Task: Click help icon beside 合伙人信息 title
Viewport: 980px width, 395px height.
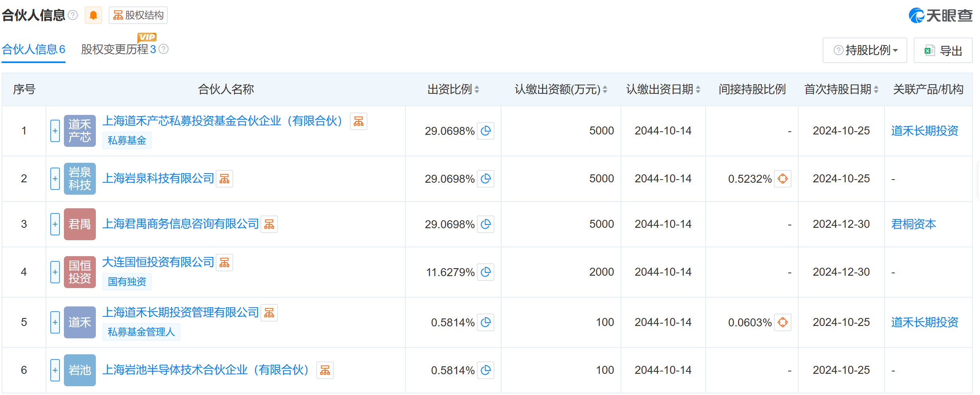Action: click(73, 15)
